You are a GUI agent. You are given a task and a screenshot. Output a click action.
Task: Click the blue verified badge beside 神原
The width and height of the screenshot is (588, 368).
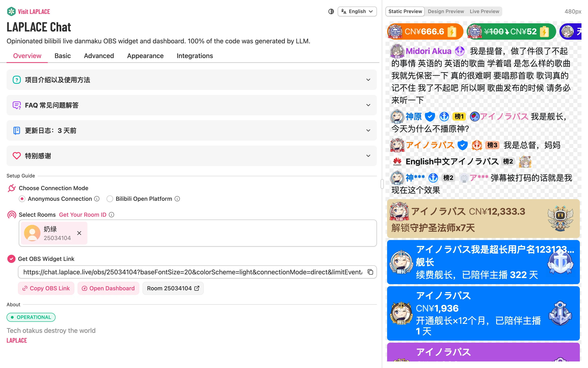coord(430,117)
